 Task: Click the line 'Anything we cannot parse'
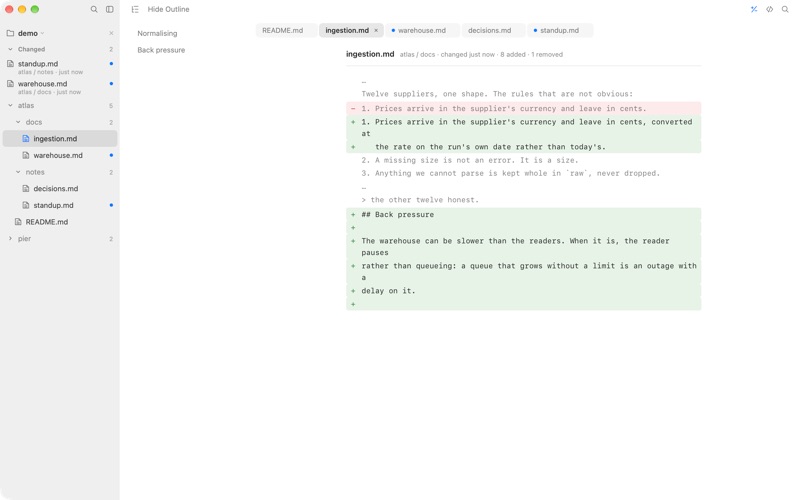[511, 173]
